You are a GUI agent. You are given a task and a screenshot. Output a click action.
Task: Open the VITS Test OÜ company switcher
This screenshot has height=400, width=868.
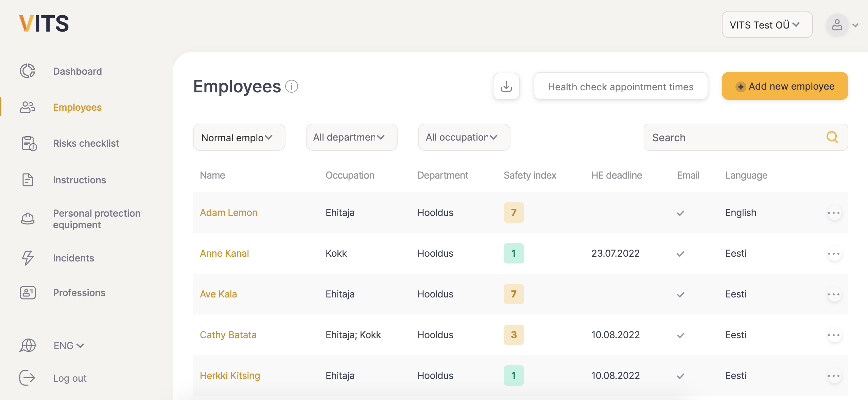click(x=767, y=24)
